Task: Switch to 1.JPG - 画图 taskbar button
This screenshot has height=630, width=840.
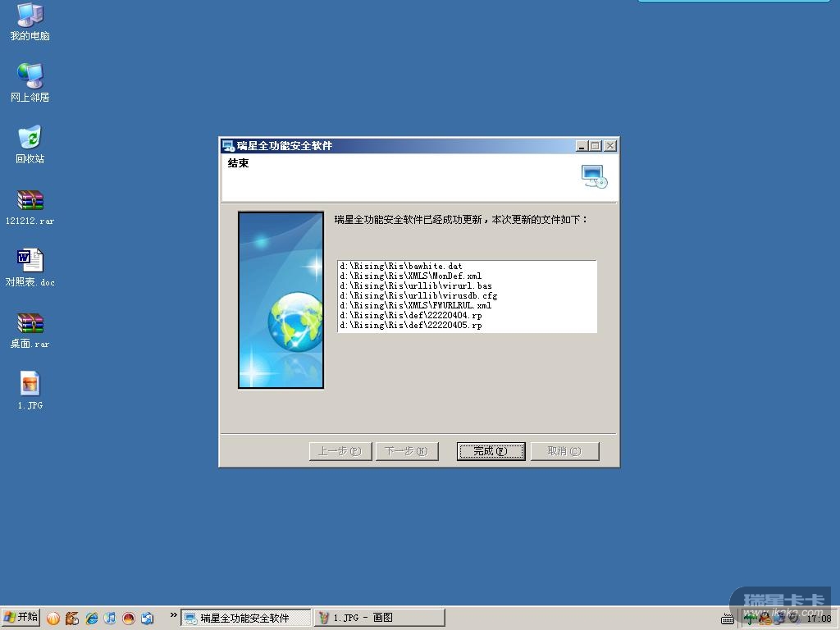Action: click(379, 618)
